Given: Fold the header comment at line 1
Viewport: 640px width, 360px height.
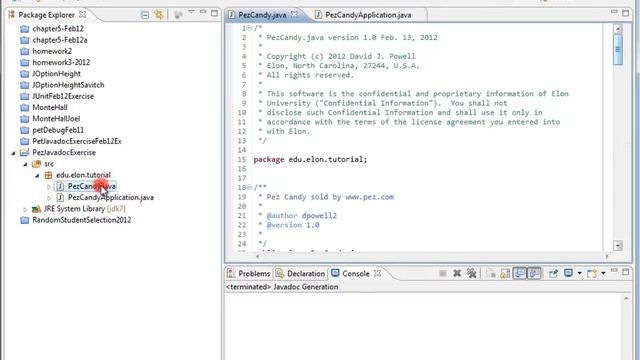Looking at the screenshot, I should click(249, 28).
